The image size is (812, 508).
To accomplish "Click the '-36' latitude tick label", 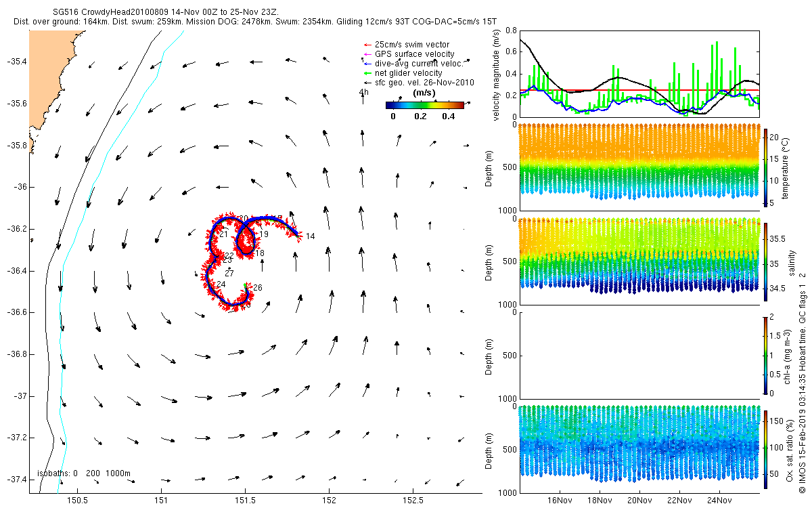I will 20,187.
